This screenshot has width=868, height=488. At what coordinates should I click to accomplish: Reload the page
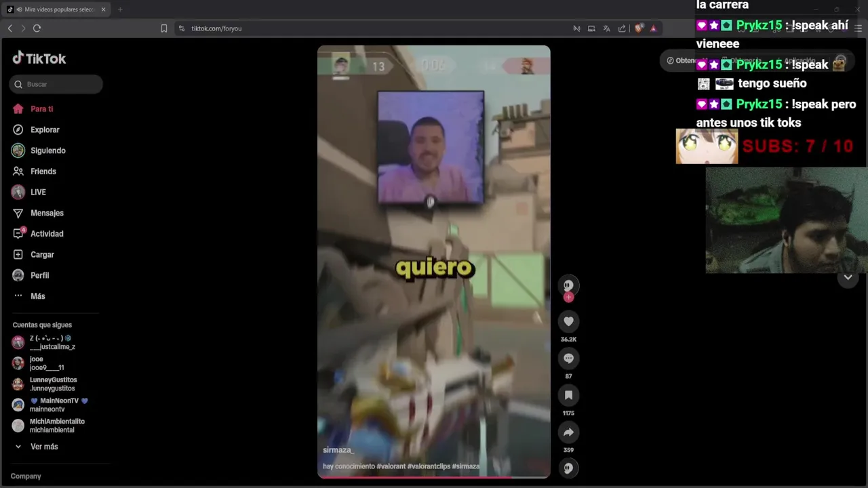tap(37, 28)
